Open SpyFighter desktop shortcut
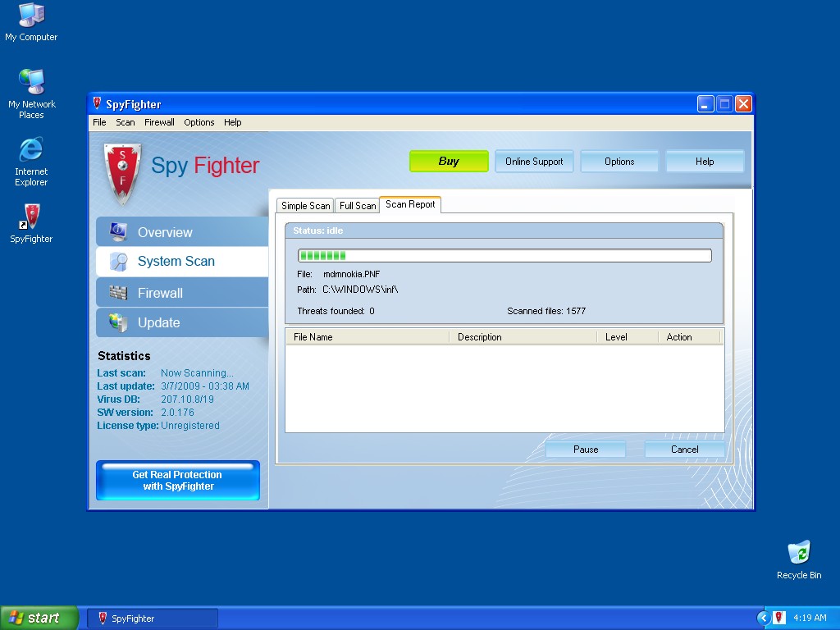This screenshot has height=630, width=840. click(x=31, y=218)
